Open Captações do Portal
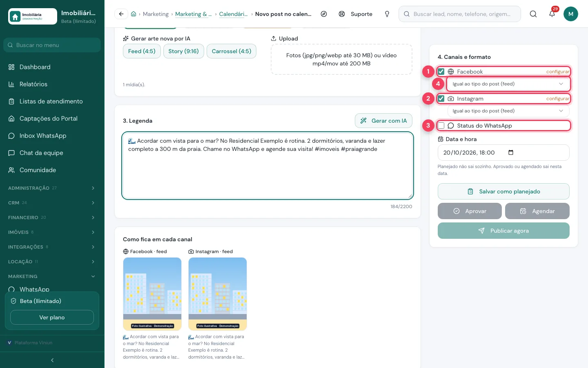 [52, 119]
